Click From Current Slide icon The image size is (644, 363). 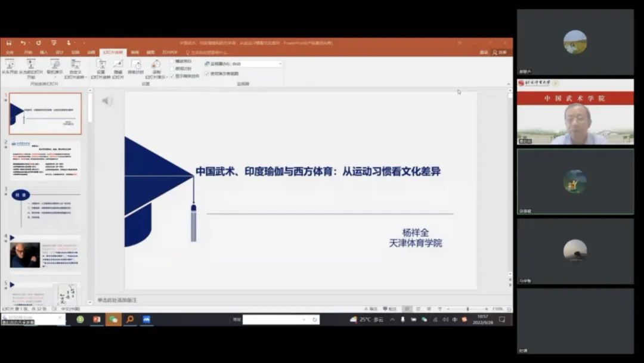[31, 65]
